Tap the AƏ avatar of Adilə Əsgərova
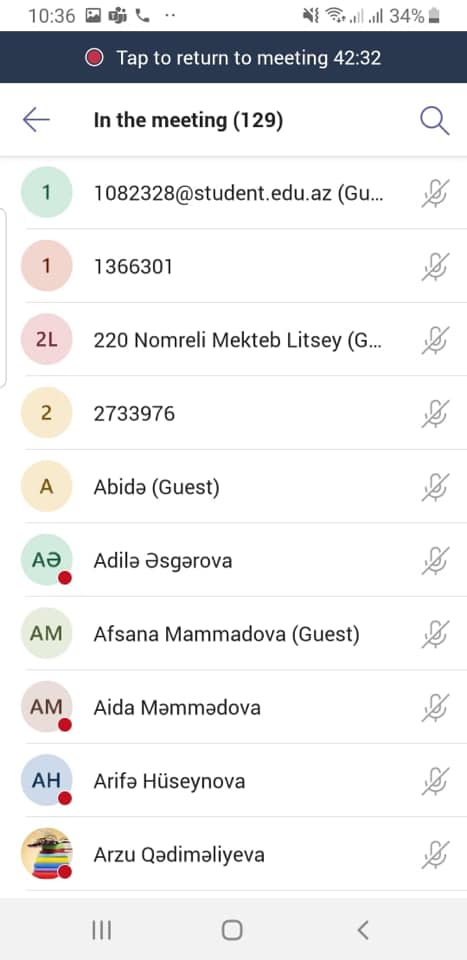Screen dimensions: 467x960 pos(47,560)
